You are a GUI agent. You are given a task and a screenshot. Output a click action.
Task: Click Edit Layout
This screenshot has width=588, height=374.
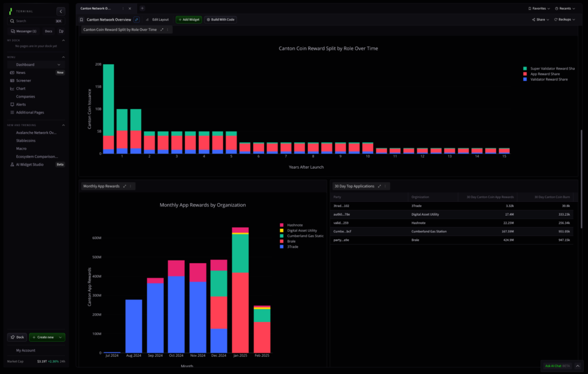(x=157, y=20)
